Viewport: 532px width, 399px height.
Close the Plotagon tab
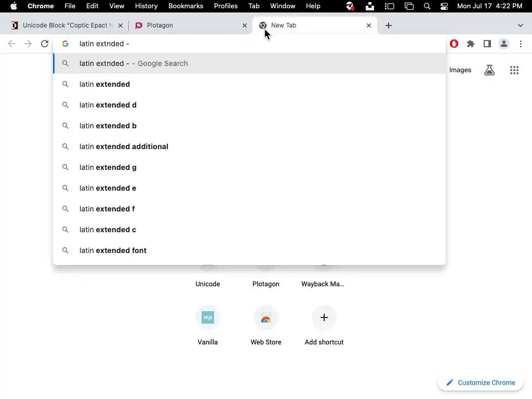click(x=245, y=25)
